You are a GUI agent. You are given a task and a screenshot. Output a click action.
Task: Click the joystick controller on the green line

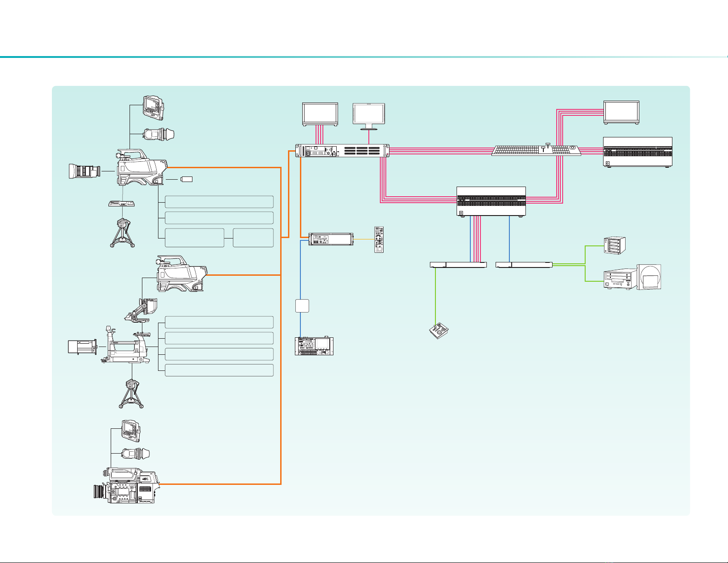439,331
